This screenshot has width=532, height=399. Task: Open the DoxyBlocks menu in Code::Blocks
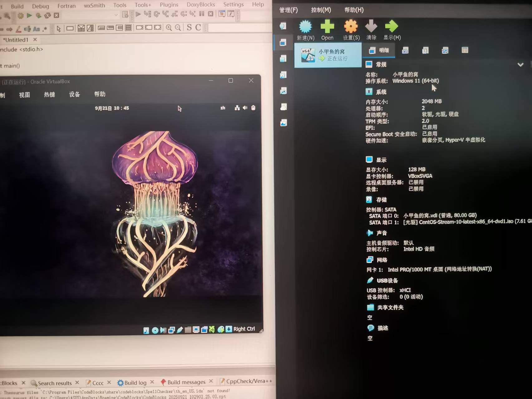click(x=201, y=5)
